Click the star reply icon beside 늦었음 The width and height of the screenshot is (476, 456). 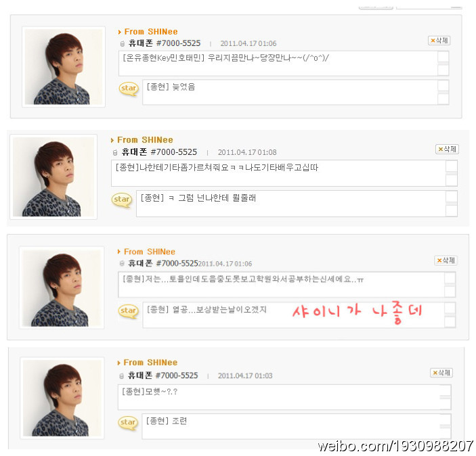click(x=129, y=89)
